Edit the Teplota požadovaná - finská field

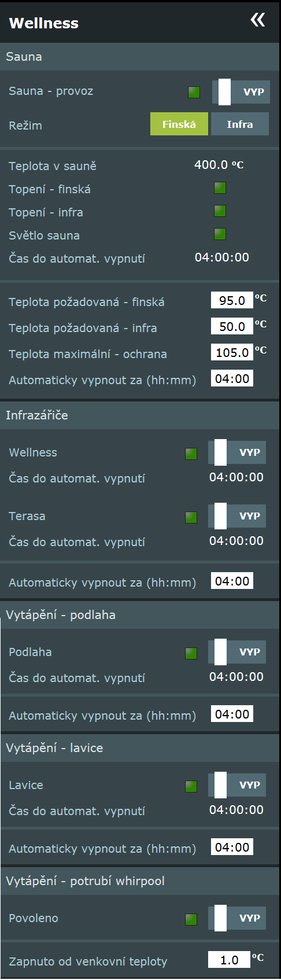coord(232,300)
